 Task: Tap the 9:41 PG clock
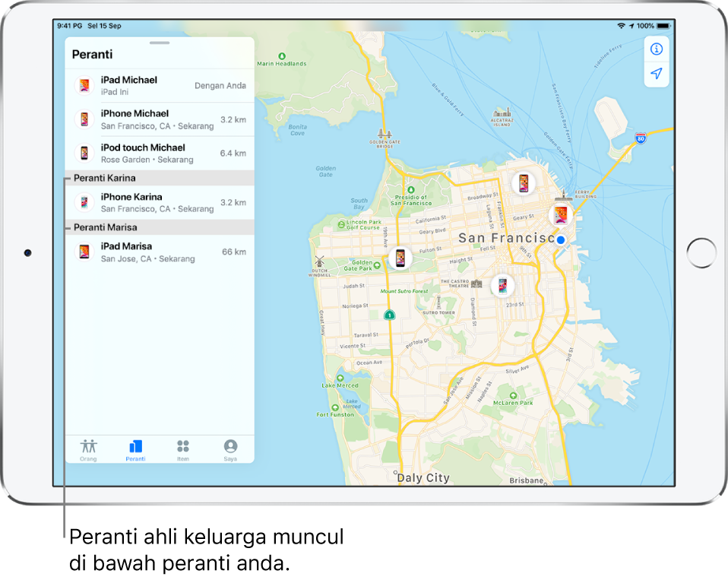point(70,26)
